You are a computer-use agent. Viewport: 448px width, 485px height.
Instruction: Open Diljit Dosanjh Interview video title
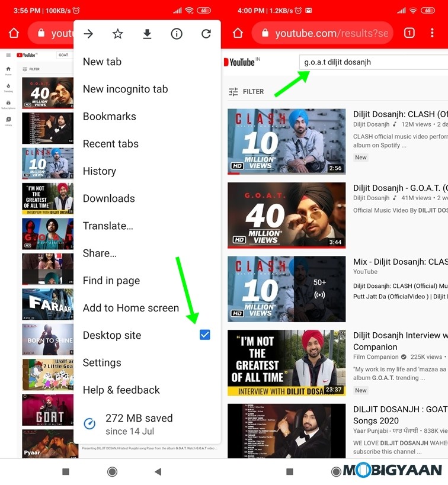(x=401, y=341)
